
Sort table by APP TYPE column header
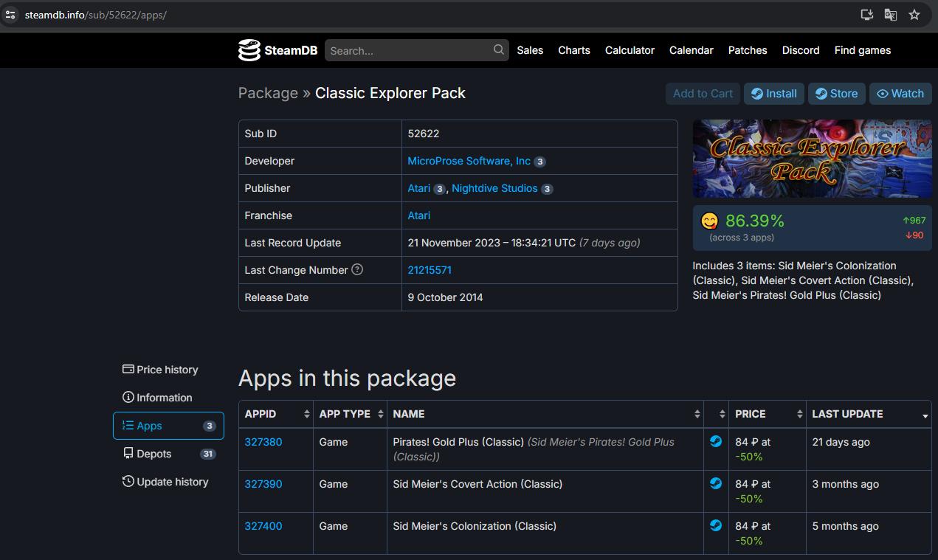click(350, 414)
